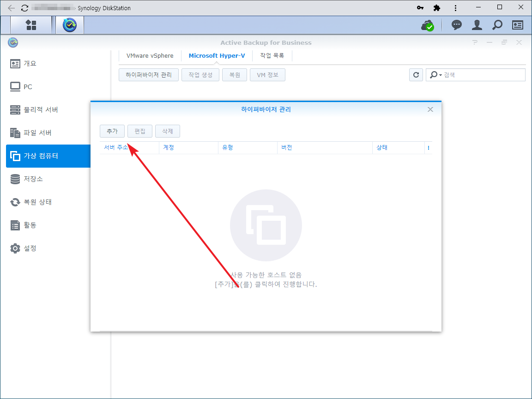Switch to VMware vSphere tab
Screen dimensions: 532x399
(x=150, y=55)
